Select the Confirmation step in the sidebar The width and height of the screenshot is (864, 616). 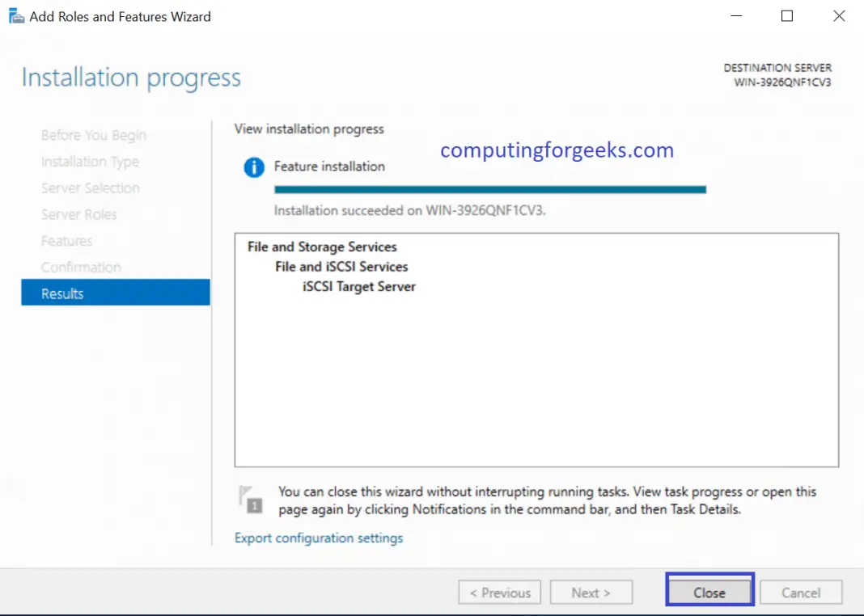pos(81,267)
